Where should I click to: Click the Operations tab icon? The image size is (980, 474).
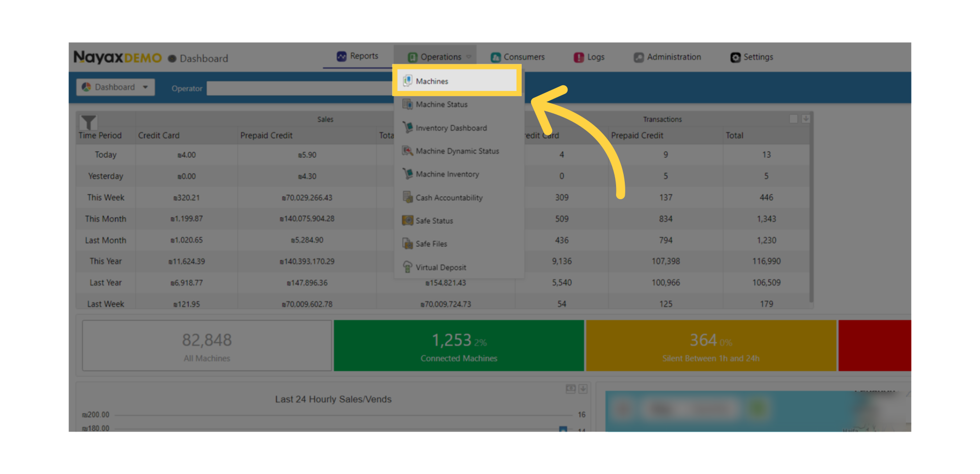tap(412, 57)
